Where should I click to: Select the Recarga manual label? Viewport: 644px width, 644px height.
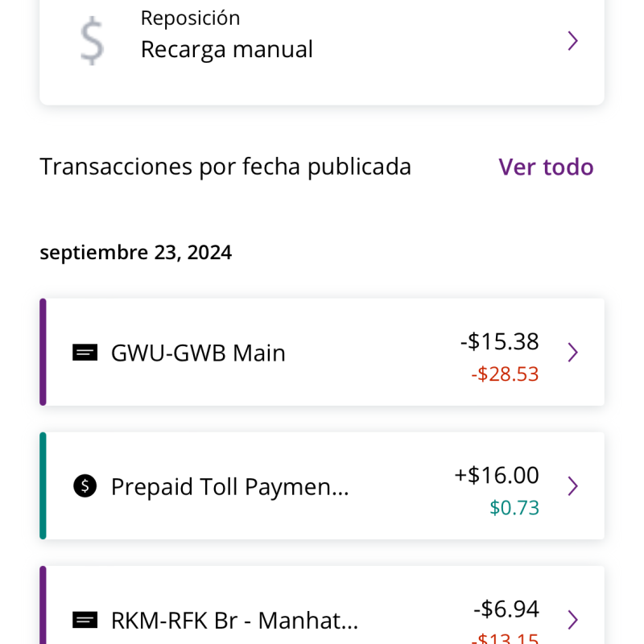coord(227,49)
